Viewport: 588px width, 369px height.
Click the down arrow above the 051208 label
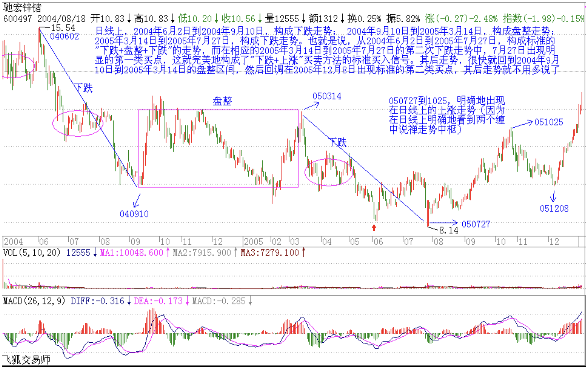pos(553,196)
